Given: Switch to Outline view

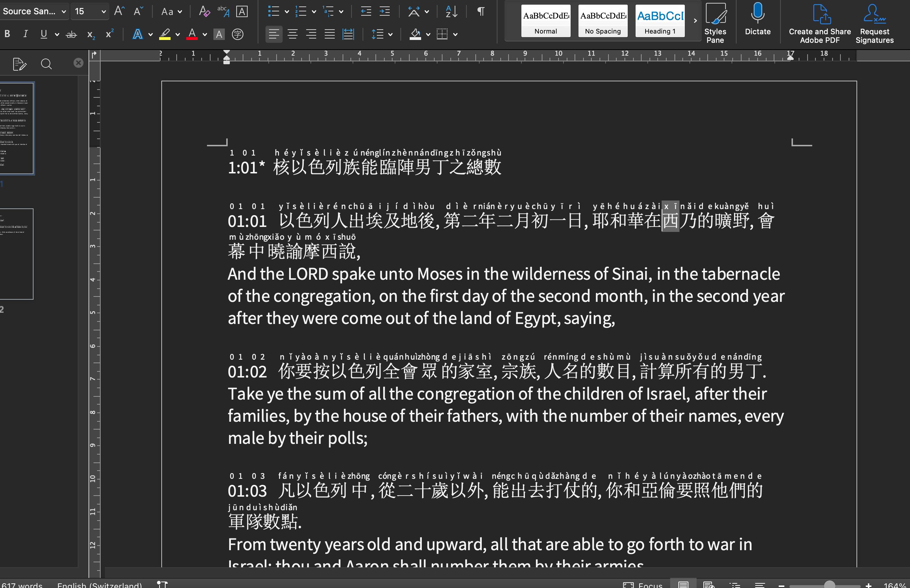Looking at the screenshot, I should 735,584.
